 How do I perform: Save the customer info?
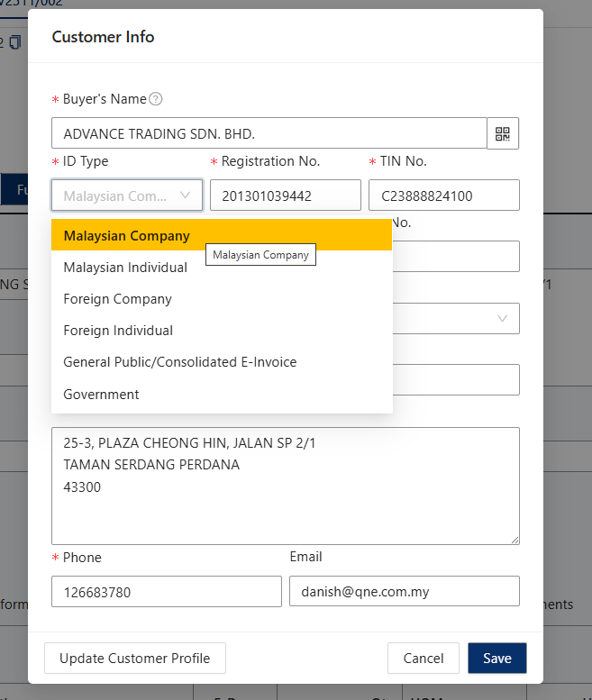pyautogui.click(x=496, y=659)
